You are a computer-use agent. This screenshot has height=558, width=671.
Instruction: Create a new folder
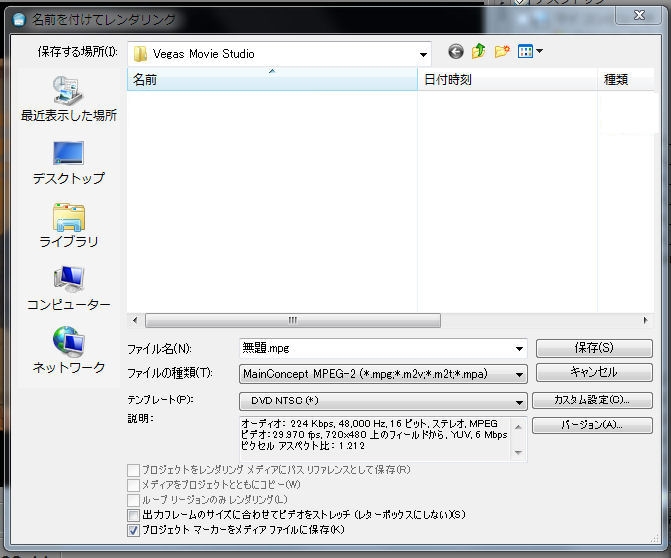(502, 51)
